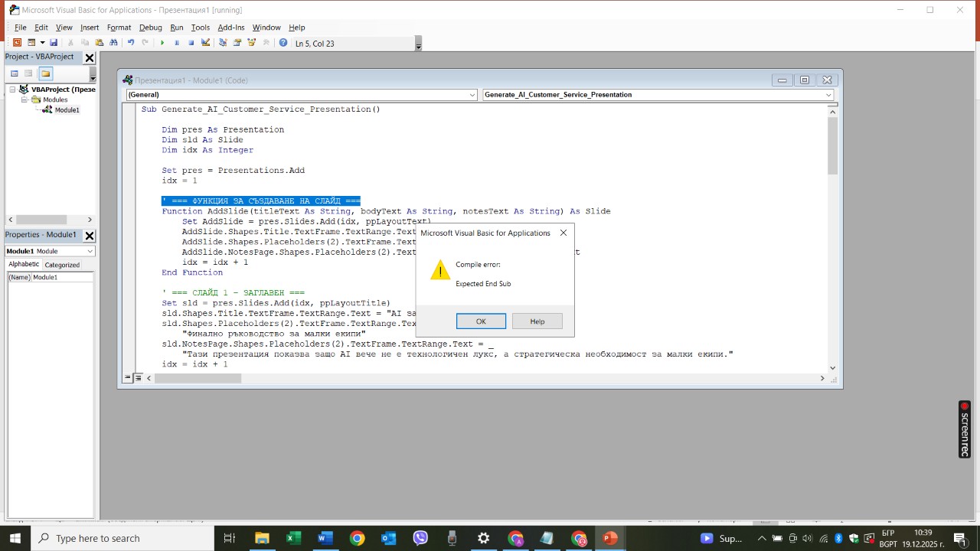The height and width of the screenshot is (551, 980).
Task: Toggle Design Mode icon in toolbar
Action: pyautogui.click(x=205, y=43)
